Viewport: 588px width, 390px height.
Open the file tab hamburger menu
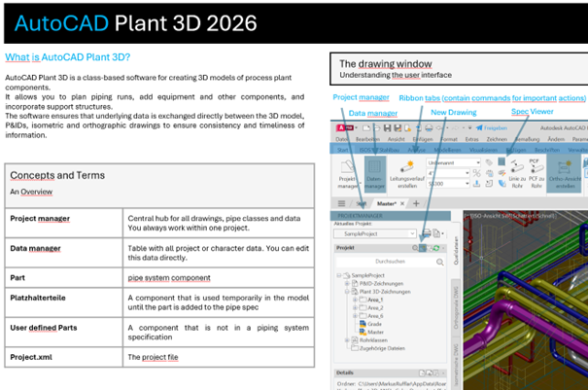click(341, 203)
